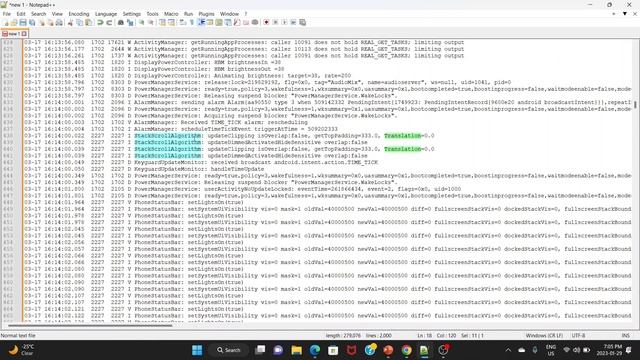
Task: Undo with the green arrow icon
Action: (x=100, y=22)
